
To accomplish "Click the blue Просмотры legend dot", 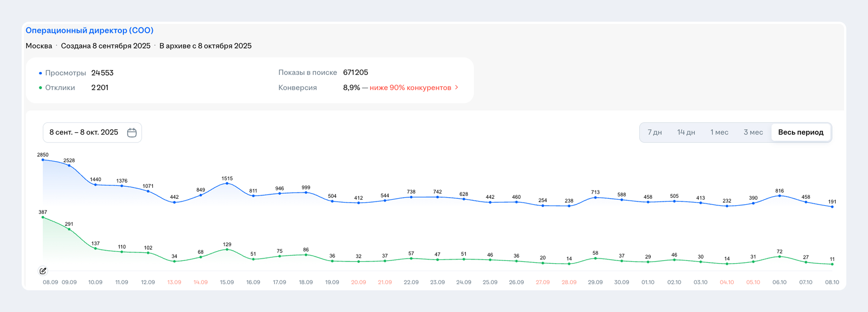I will point(41,73).
